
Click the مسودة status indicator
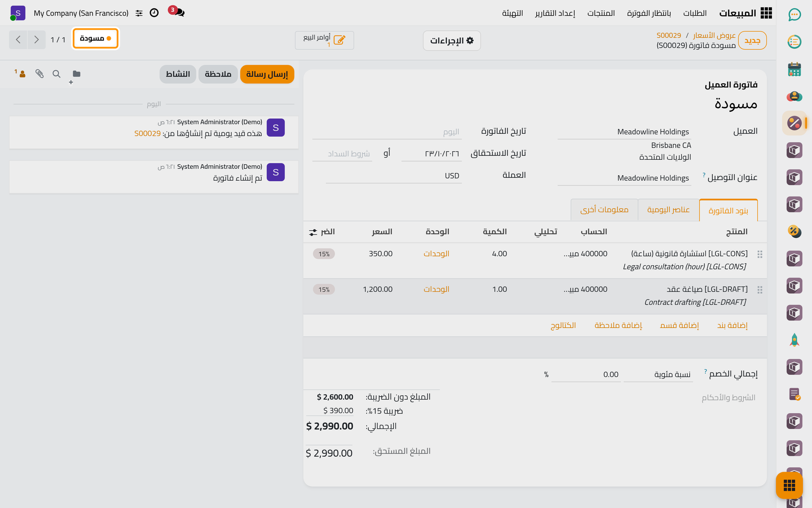click(96, 39)
